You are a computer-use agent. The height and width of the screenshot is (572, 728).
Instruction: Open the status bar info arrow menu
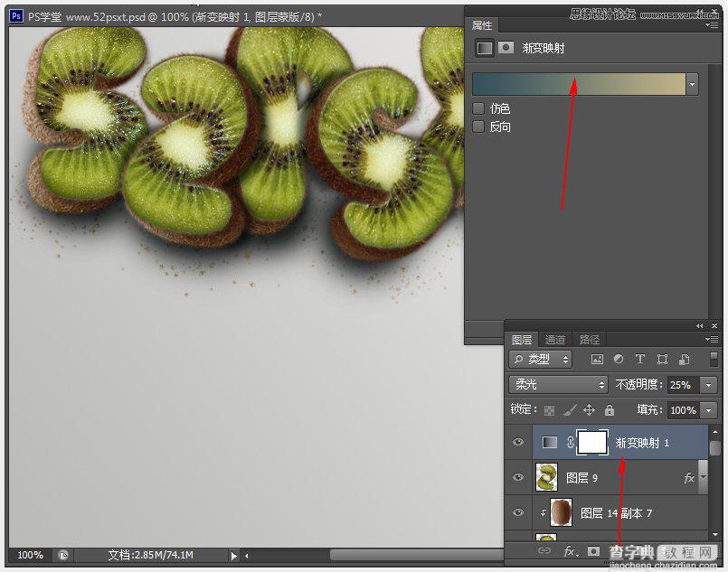click(x=233, y=556)
